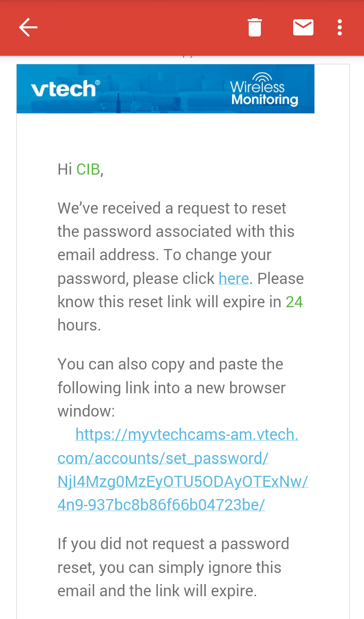This screenshot has height=619, width=364.
Task: Tap the blue vtech header banner image
Action: pos(165,89)
